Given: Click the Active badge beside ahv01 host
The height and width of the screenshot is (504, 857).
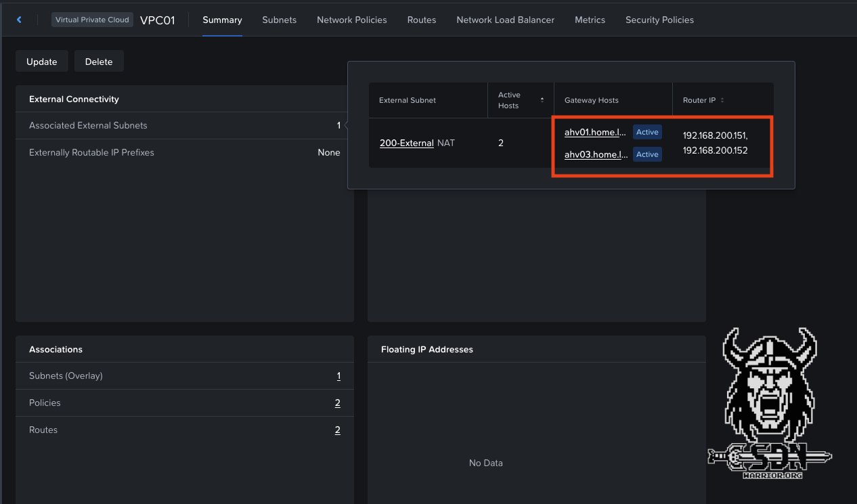Looking at the screenshot, I should [x=647, y=132].
